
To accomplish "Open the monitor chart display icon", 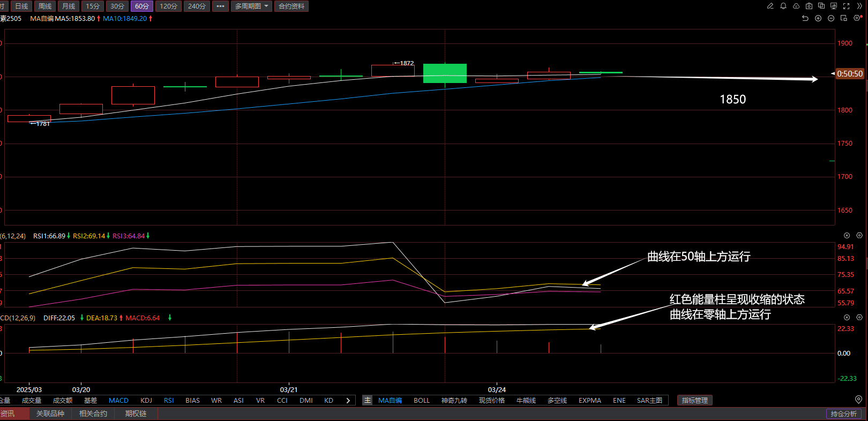I will [834, 6].
